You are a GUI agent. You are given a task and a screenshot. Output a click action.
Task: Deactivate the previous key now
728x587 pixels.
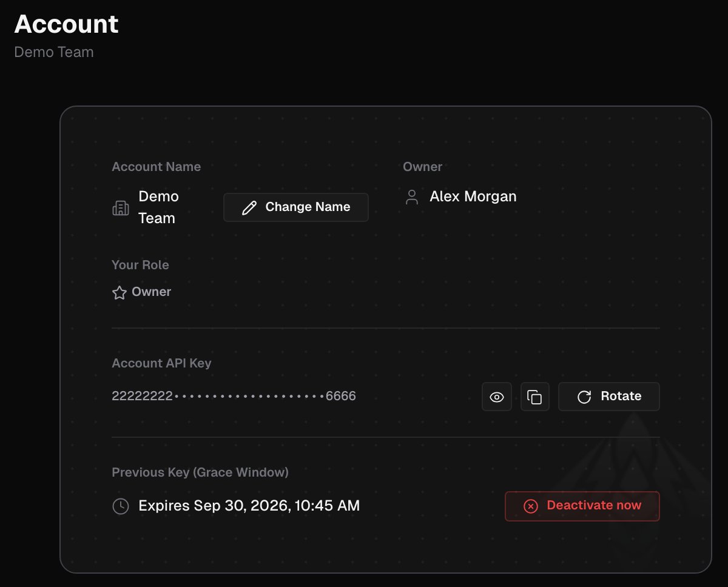coord(582,506)
